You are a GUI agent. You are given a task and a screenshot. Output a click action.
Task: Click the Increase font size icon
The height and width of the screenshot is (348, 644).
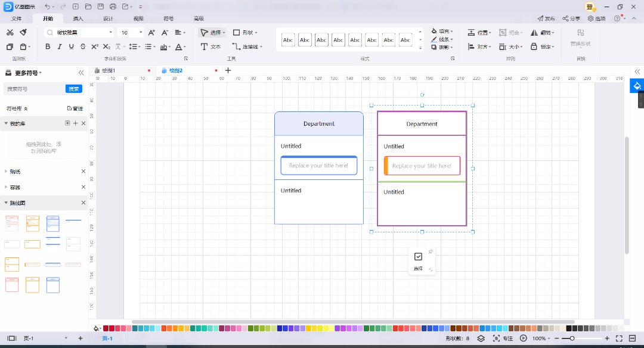[151, 32]
